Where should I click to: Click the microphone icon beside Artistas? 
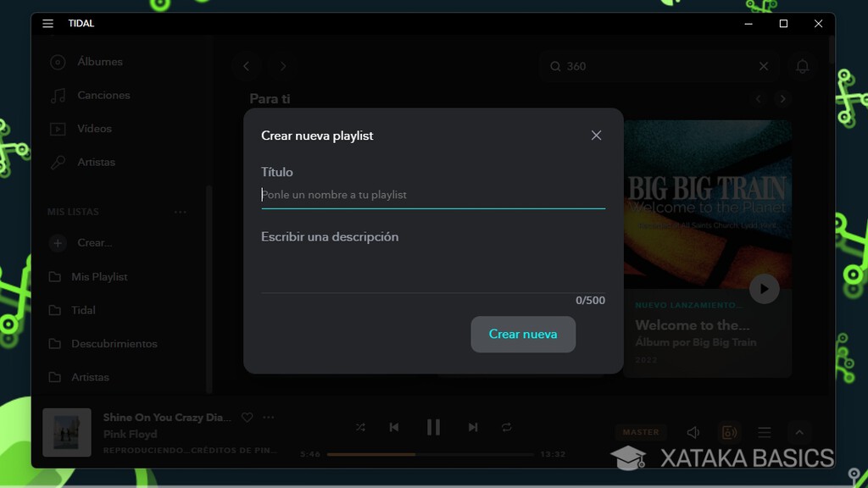58,162
